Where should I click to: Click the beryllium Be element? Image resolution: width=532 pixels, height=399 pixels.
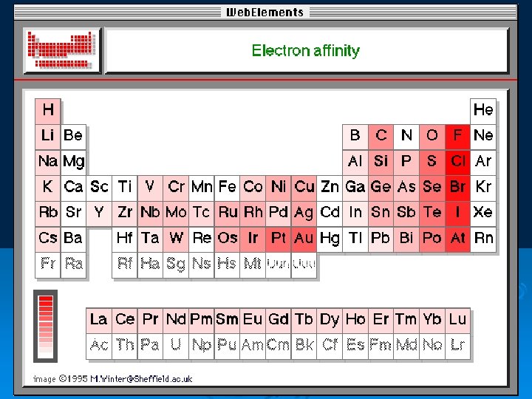coord(74,137)
